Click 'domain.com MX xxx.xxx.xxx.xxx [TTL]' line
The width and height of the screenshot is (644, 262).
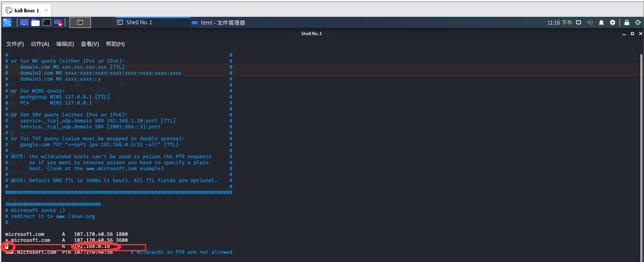click(73, 67)
